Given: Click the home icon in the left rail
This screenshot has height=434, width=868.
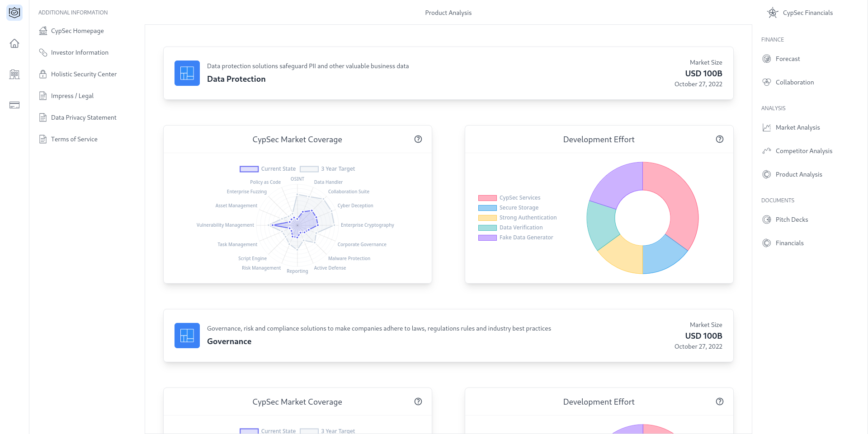Looking at the screenshot, I should 14,43.
